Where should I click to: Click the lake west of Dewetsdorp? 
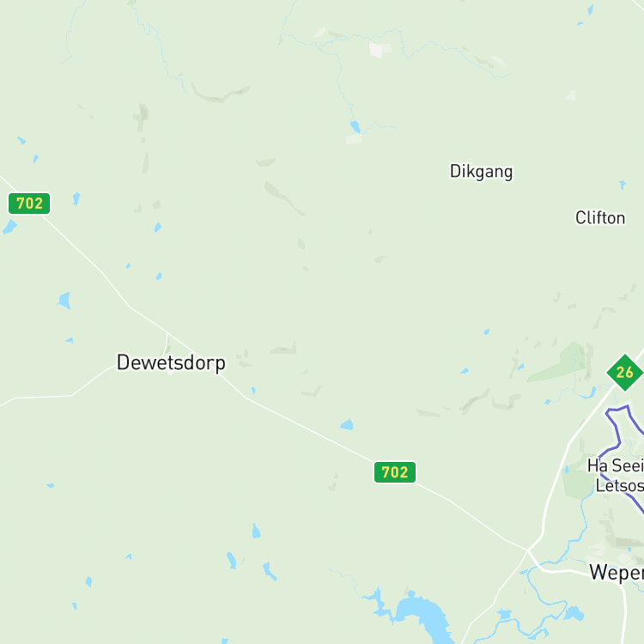click(64, 301)
